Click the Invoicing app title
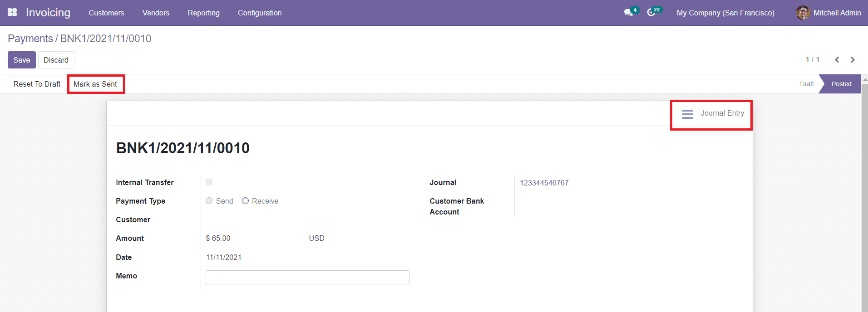 click(x=48, y=13)
